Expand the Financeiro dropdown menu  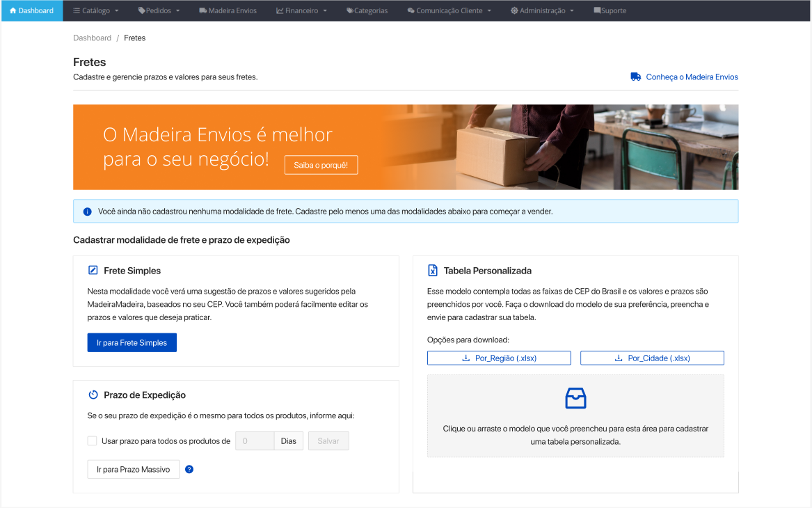301,10
